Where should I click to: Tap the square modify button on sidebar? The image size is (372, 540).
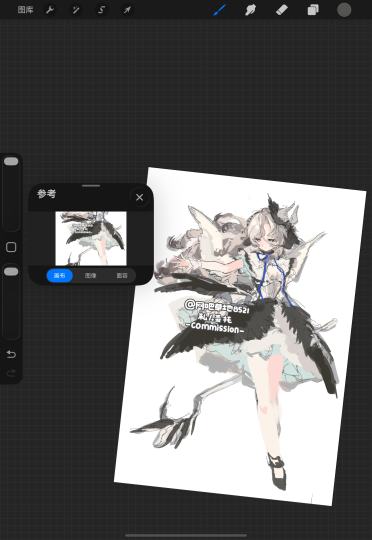pos(11,247)
